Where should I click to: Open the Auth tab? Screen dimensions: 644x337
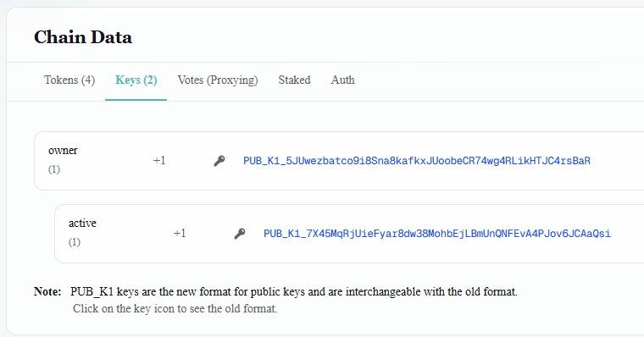pos(343,80)
